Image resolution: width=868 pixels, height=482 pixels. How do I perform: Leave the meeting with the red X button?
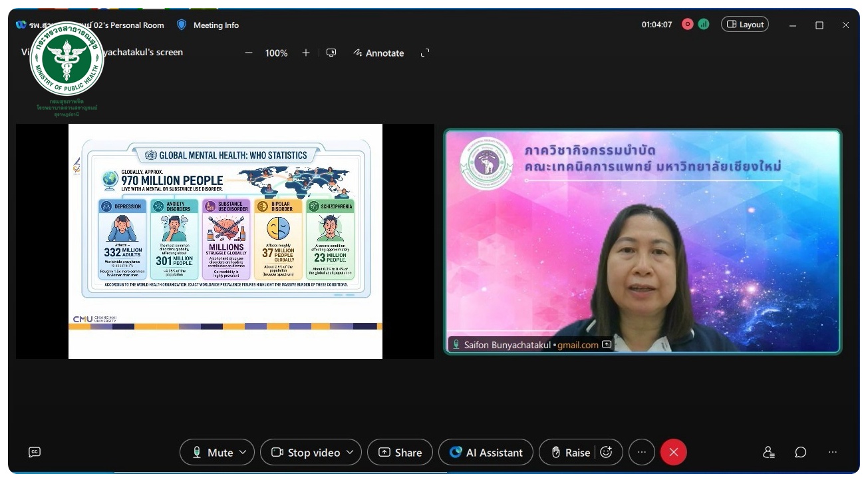coord(674,452)
